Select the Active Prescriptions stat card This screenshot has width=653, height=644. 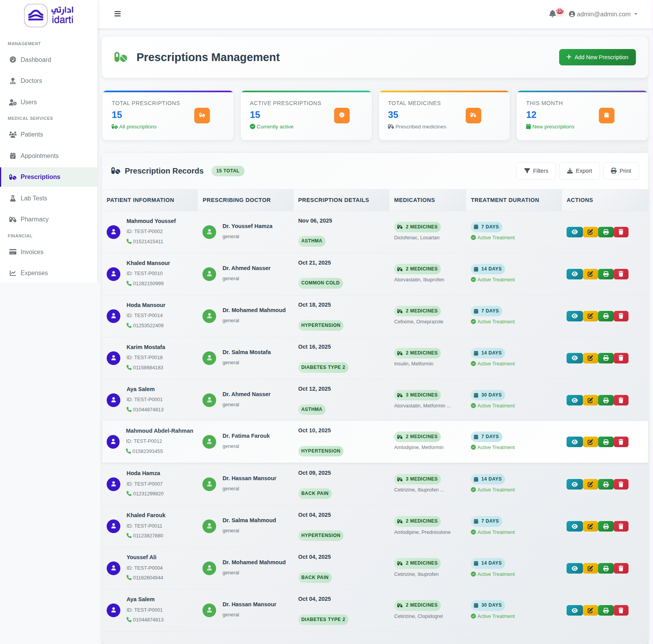pos(306,115)
